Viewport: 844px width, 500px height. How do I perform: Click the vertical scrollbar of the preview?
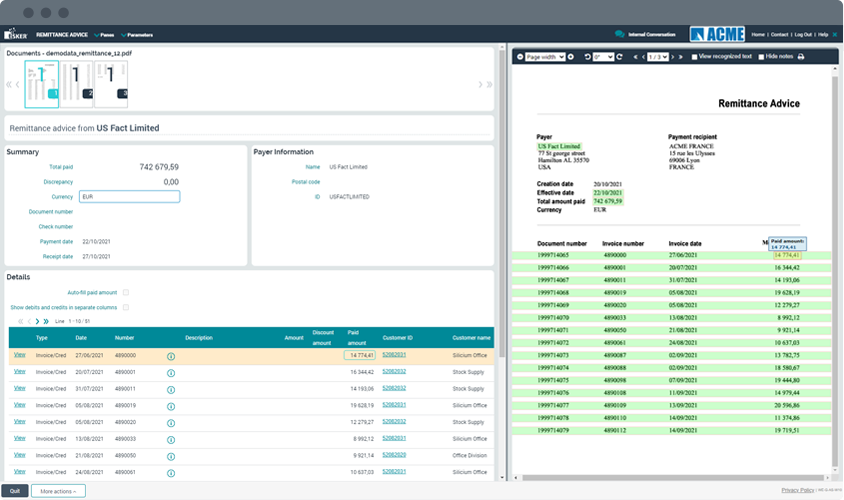coord(835,269)
